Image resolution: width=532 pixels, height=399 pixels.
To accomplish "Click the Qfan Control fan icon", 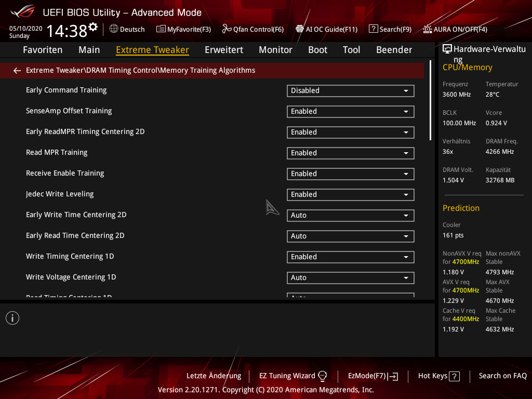I will click(x=227, y=29).
